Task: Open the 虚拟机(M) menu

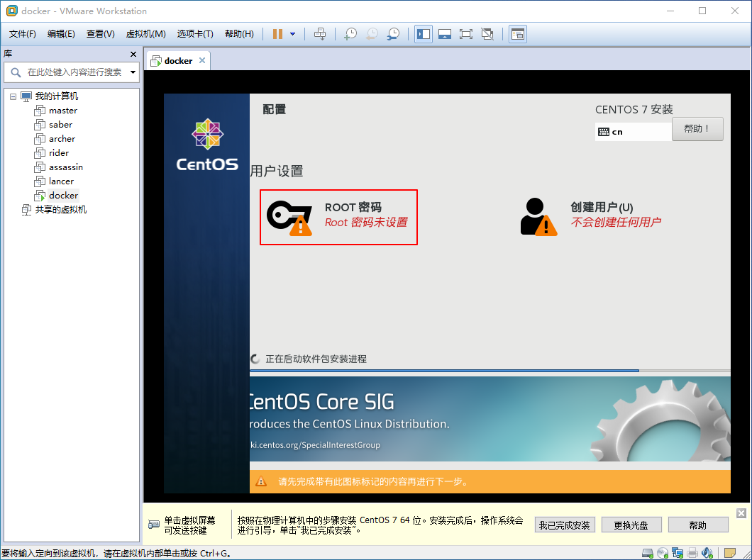Action: coord(145,33)
